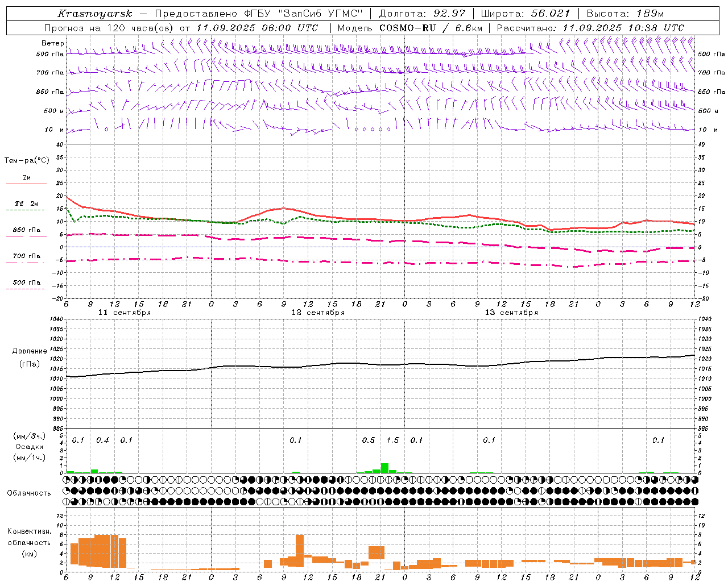
Task: Click the '0.5' precipitation amount
Action: coord(369,440)
